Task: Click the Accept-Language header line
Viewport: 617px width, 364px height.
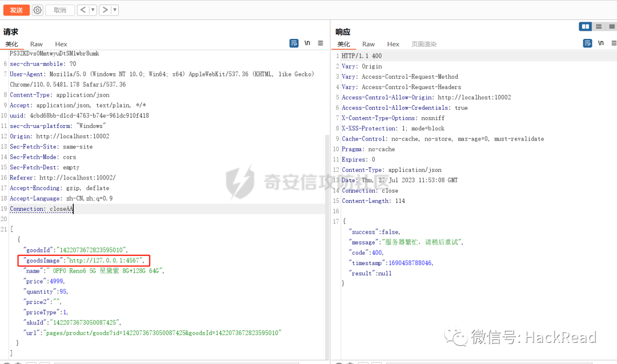Action: coord(61,198)
